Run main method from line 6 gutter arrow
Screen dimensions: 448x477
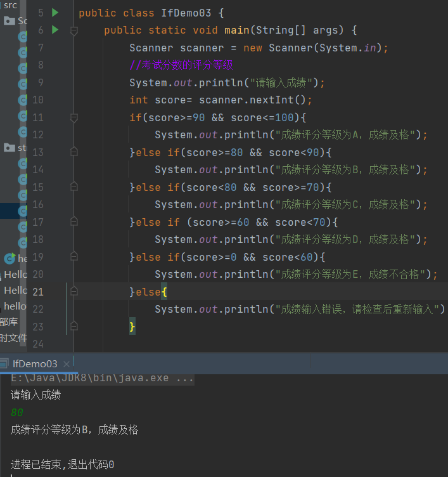coord(55,30)
